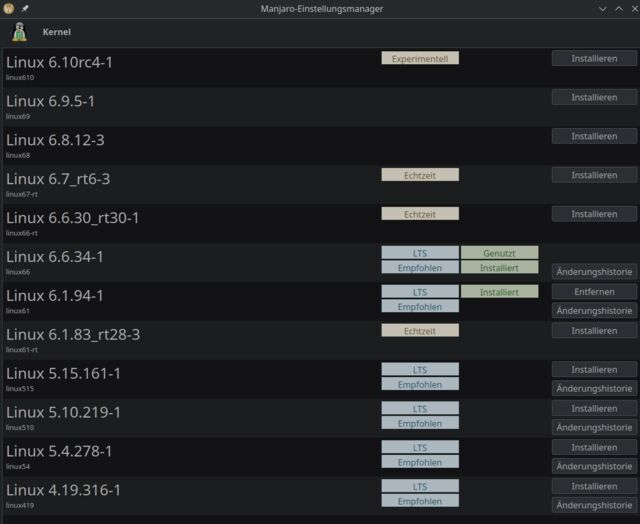Install the Linux 6.9.5-1 kernel
Viewport: 640px width, 524px height.
[x=594, y=97]
